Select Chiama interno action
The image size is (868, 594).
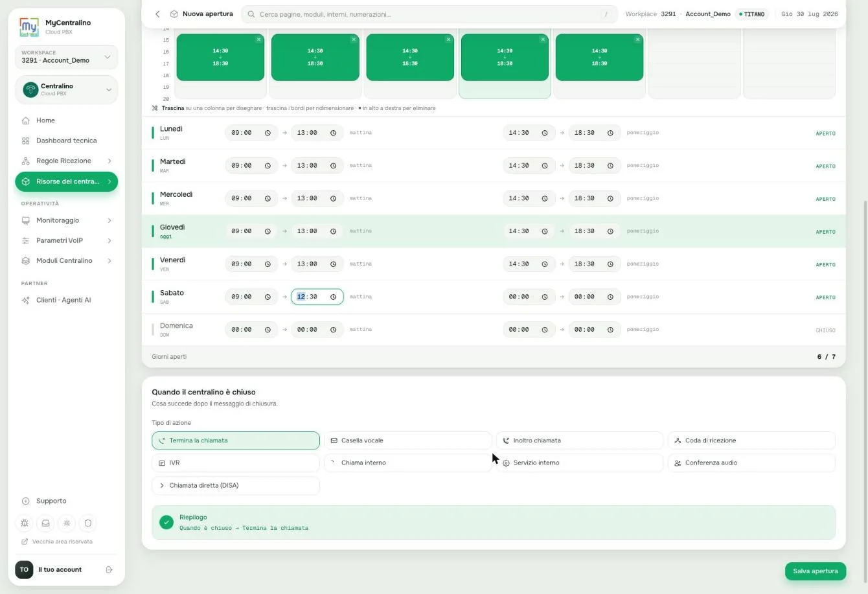click(x=408, y=463)
